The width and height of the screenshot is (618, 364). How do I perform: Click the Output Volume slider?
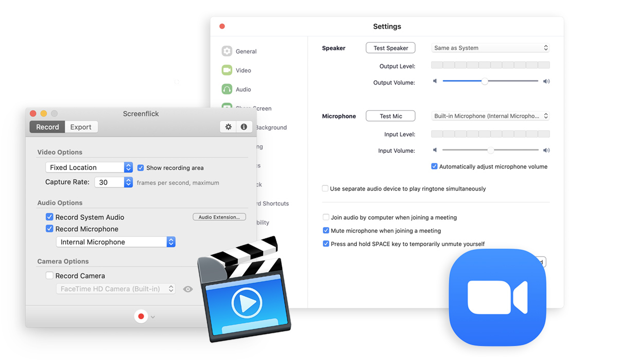point(490,81)
